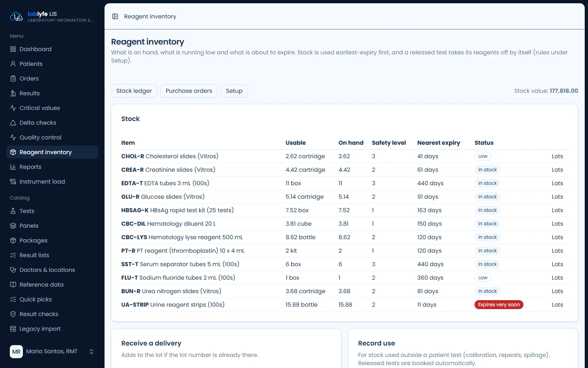588x368 pixels.
Task: Click the Nearest expiry column header
Action: click(x=439, y=143)
